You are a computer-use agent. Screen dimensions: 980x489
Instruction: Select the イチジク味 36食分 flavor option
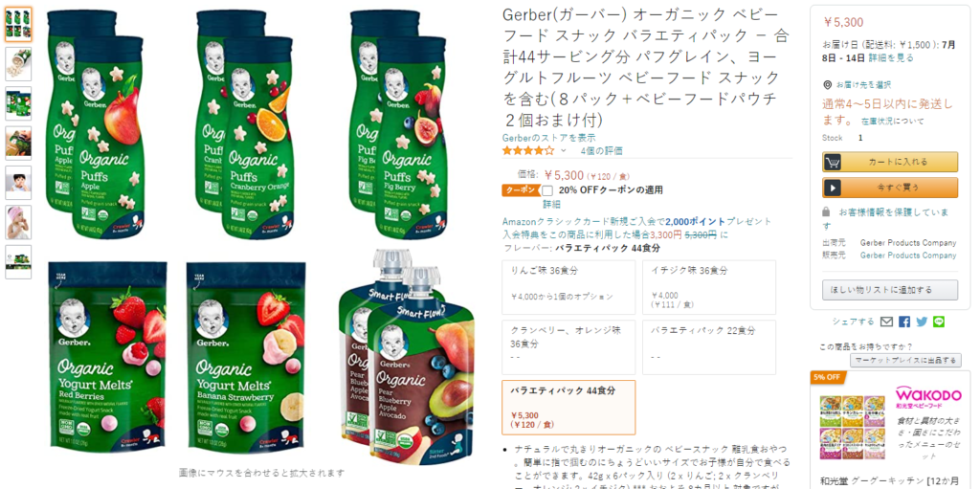click(709, 287)
